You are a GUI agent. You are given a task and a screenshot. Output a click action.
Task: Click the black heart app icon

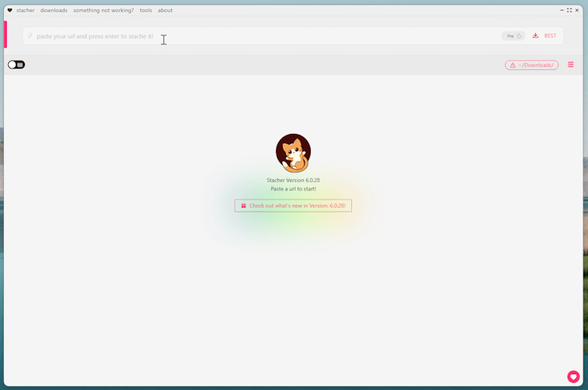[x=10, y=11]
